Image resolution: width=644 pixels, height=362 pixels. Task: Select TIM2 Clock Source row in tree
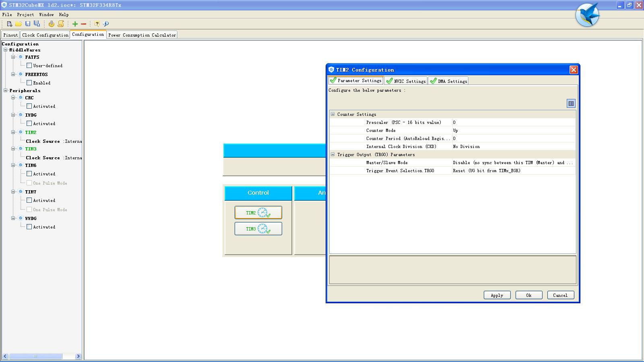[x=54, y=141]
